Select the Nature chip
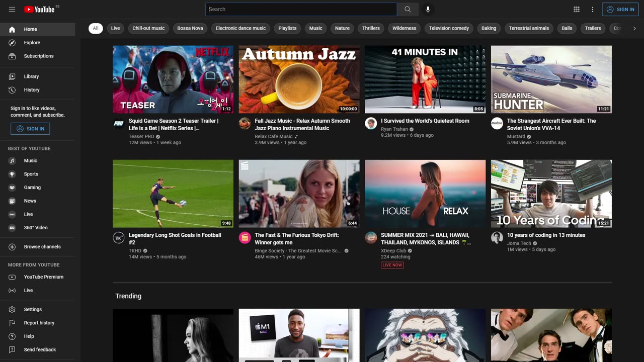Screen dimensions: 644x362 342,28
